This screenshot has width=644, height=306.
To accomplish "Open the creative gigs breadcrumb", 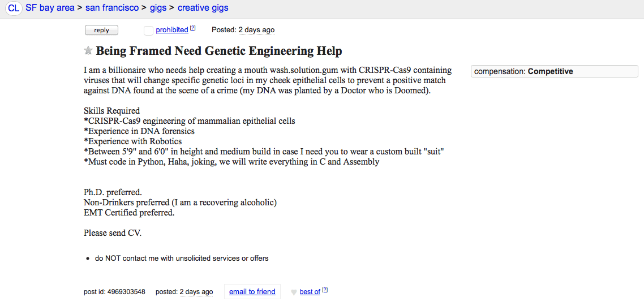I will (x=203, y=8).
